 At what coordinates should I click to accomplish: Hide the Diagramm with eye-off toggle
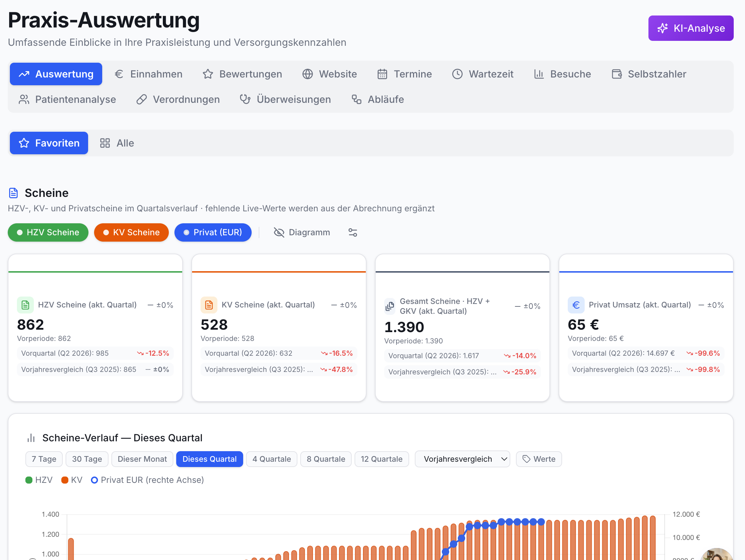click(302, 232)
